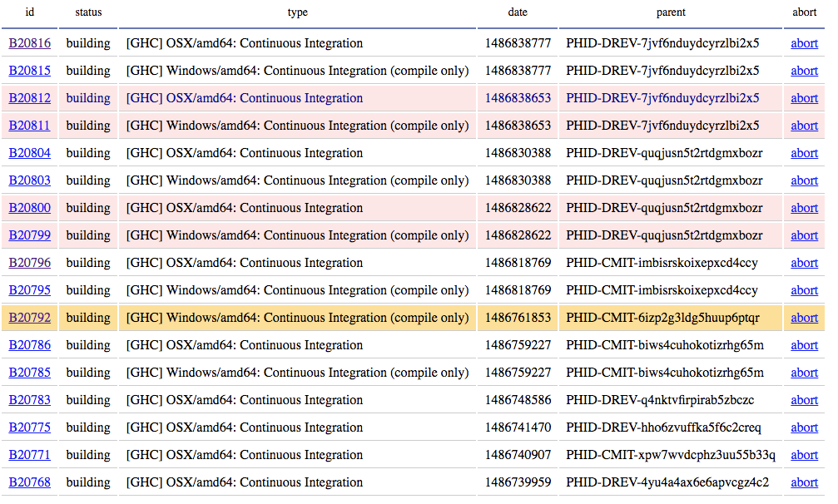This screenshot has height=504, width=838.
Task: Abort build B20800
Action: coord(804,208)
